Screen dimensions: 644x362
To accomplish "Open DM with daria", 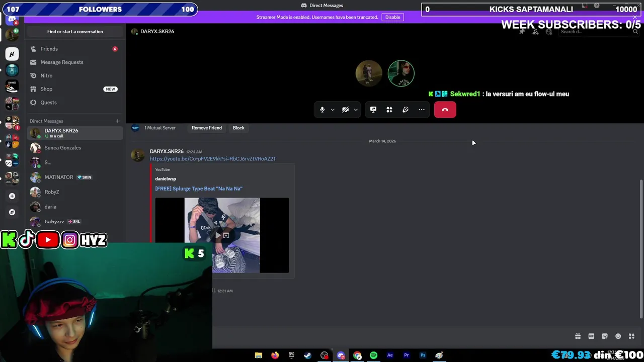I will coord(75,207).
